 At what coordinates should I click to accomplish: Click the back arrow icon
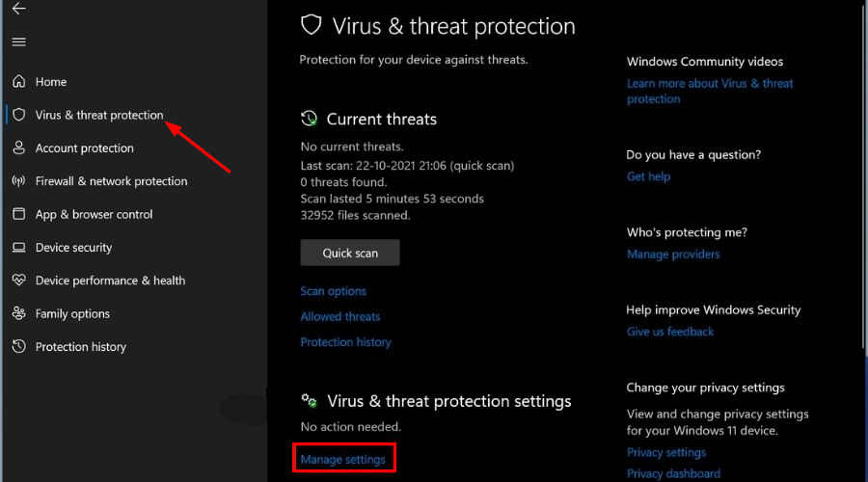pyautogui.click(x=18, y=9)
